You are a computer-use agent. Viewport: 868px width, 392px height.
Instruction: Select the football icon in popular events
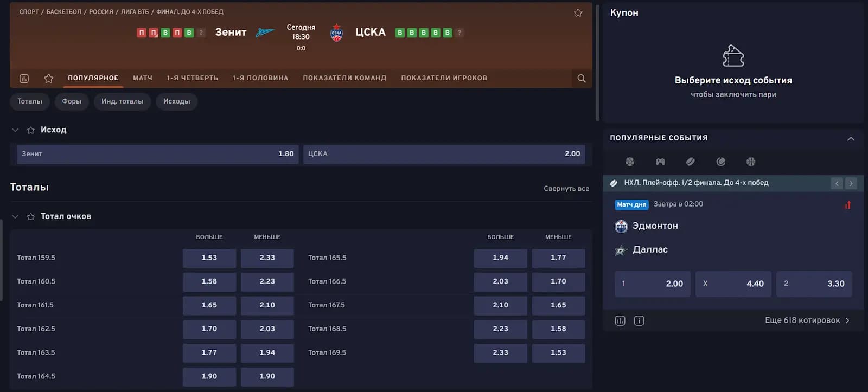click(630, 162)
